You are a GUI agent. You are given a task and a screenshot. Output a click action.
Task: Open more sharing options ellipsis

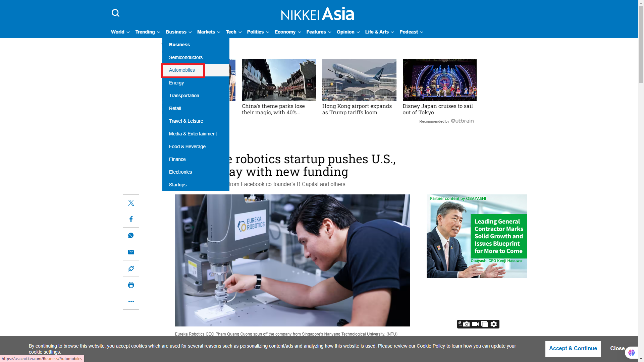click(131, 301)
